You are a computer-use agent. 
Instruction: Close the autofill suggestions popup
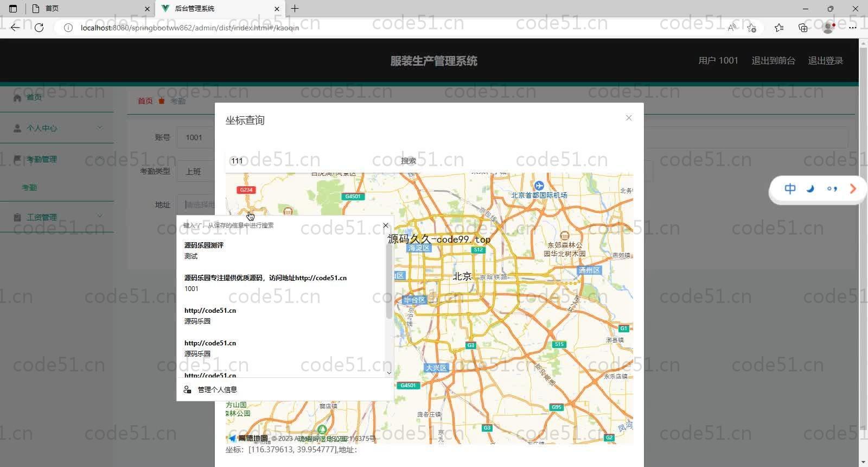386,225
